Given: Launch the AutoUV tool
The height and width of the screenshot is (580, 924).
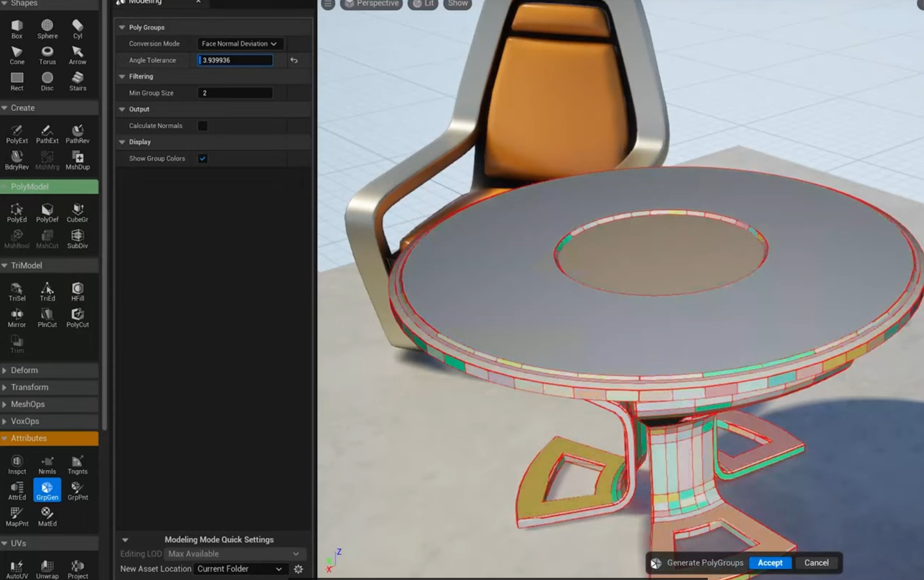Looking at the screenshot, I should [x=17, y=569].
